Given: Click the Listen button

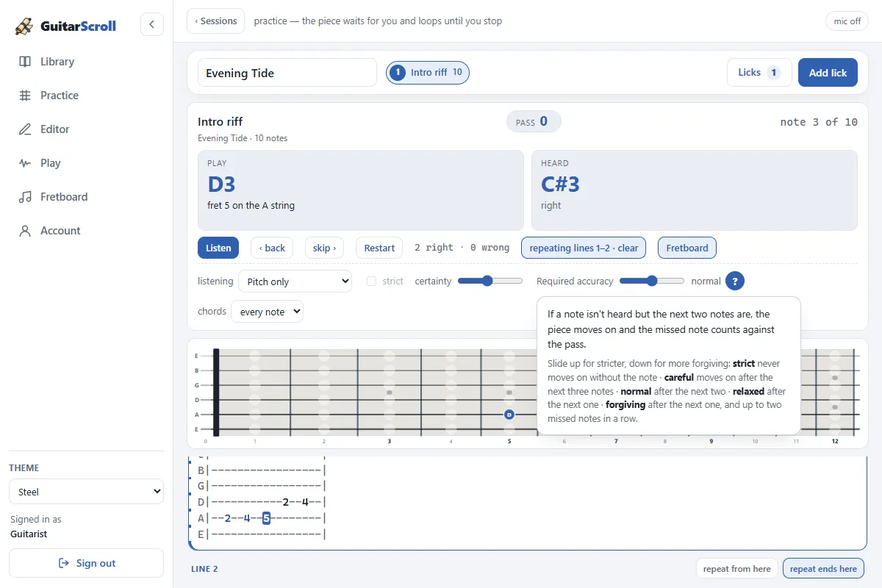Looking at the screenshot, I should [218, 248].
